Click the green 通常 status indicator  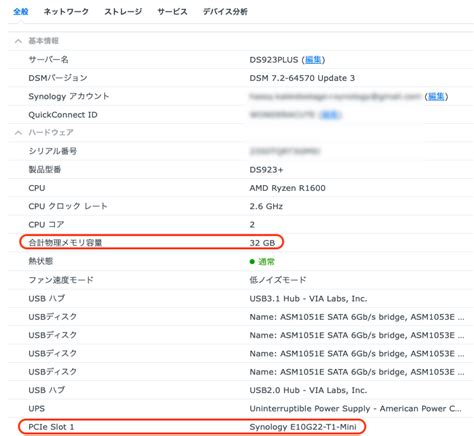point(262,262)
